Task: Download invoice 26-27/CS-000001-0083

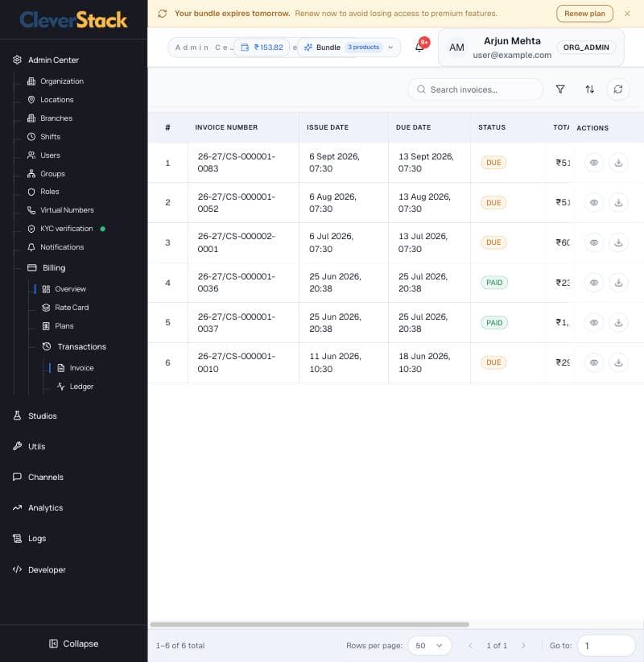Action: click(618, 163)
